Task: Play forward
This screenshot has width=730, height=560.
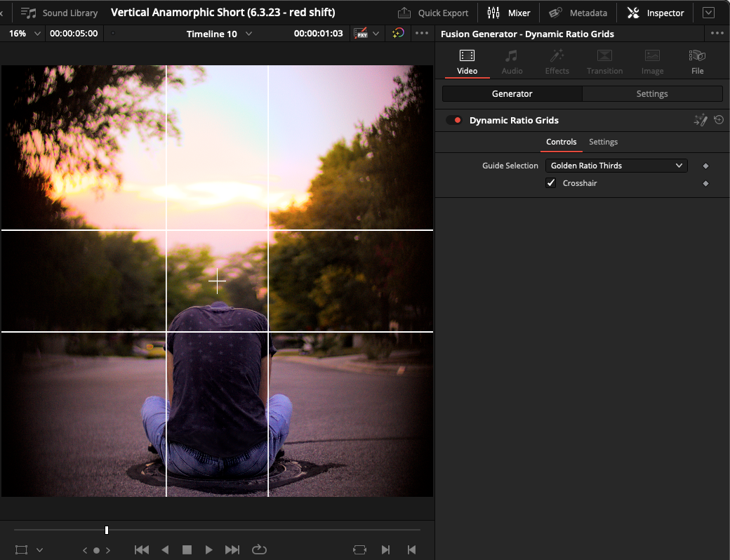Action: click(x=208, y=549)
